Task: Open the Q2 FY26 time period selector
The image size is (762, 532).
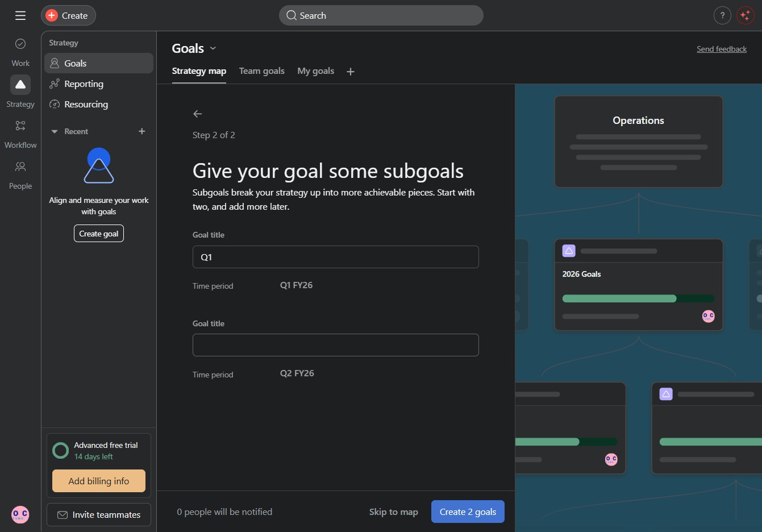Action: (297, 373)
